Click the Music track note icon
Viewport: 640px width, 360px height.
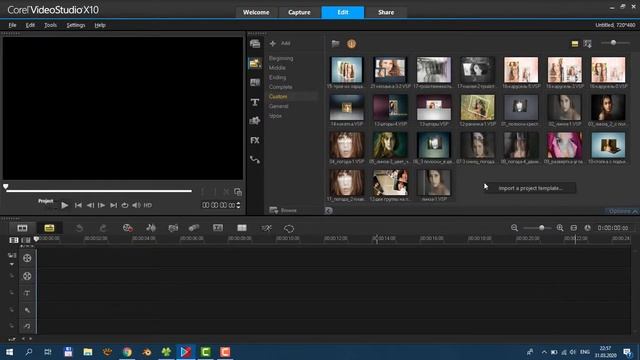click(27, 326)
